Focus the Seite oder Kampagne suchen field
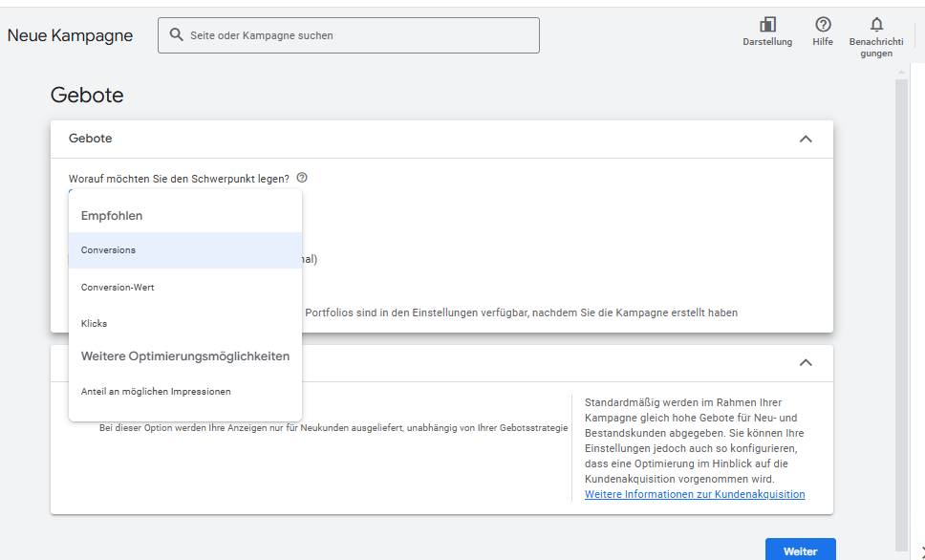The image size is (925, 560). point(349,35)
